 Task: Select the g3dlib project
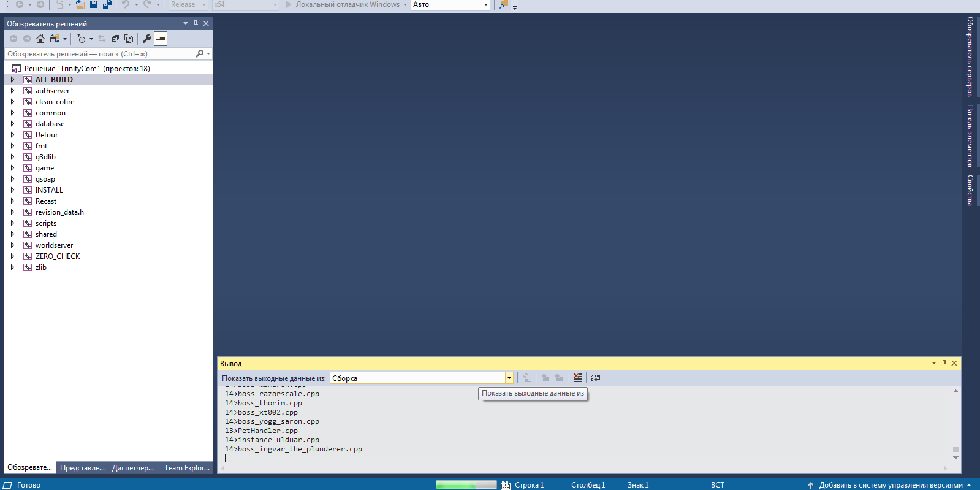[45, 157]
